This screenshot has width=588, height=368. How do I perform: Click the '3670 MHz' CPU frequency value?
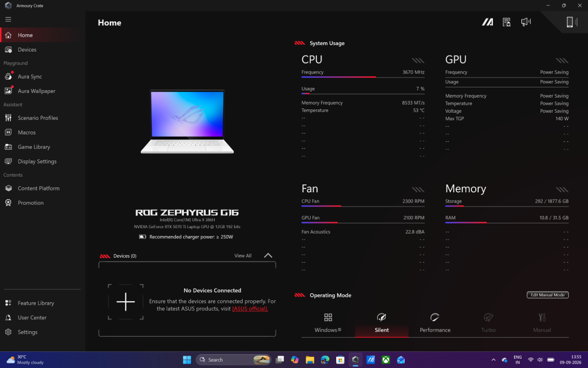click(x=414, y=72)
